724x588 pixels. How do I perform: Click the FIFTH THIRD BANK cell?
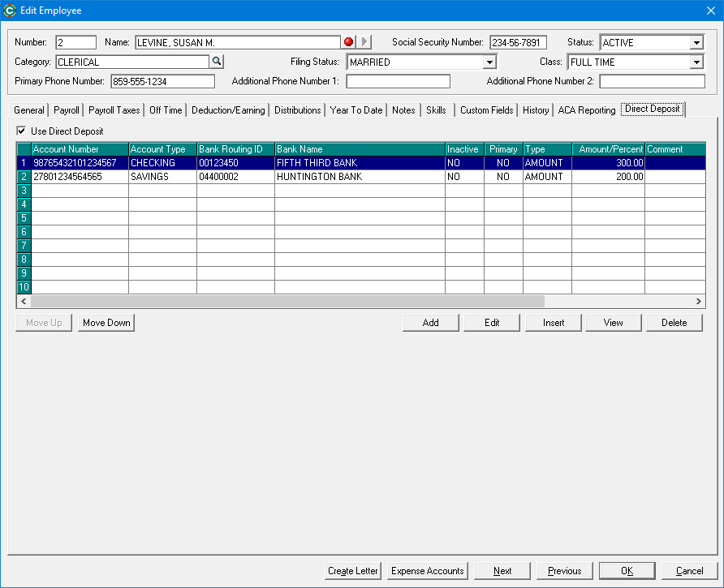tap(360, 163)
